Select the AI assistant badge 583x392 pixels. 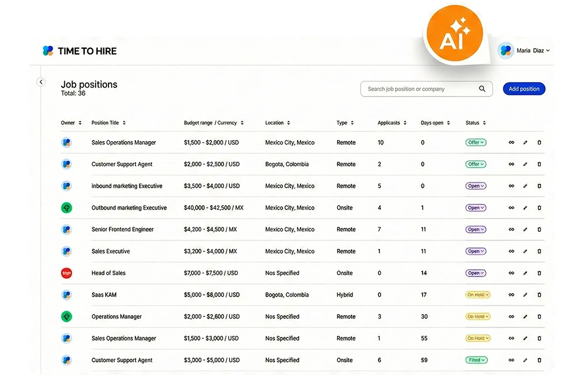click(x=455, y=32)
